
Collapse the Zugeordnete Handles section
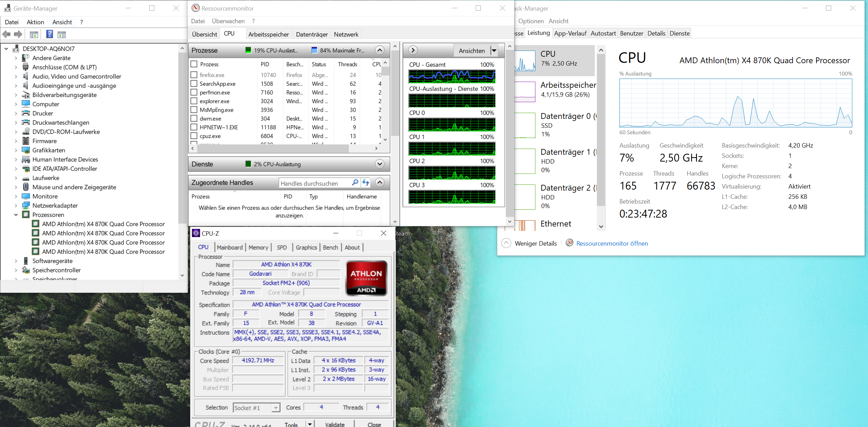click(380, 182)
